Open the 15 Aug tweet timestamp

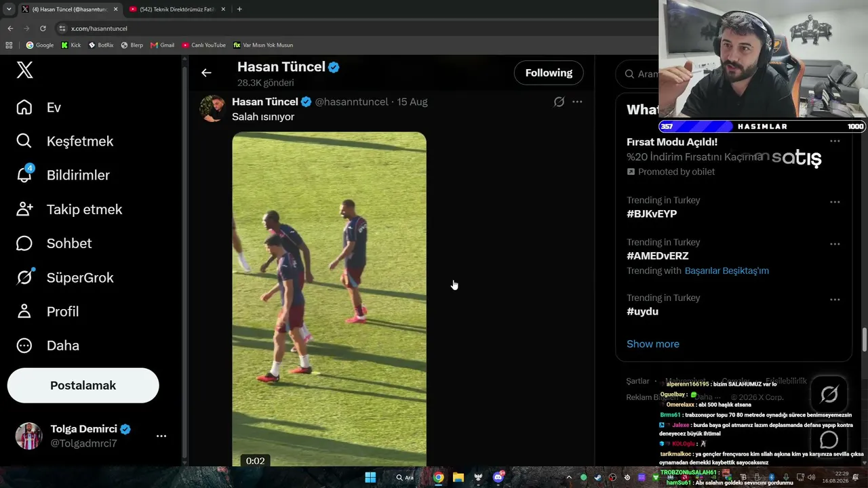412,102
